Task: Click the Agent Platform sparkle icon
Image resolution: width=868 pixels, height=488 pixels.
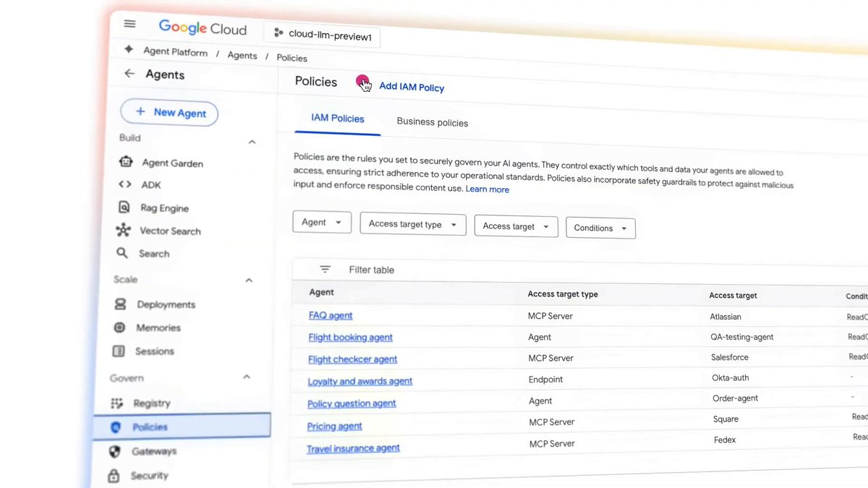Action: coord(129,50)
